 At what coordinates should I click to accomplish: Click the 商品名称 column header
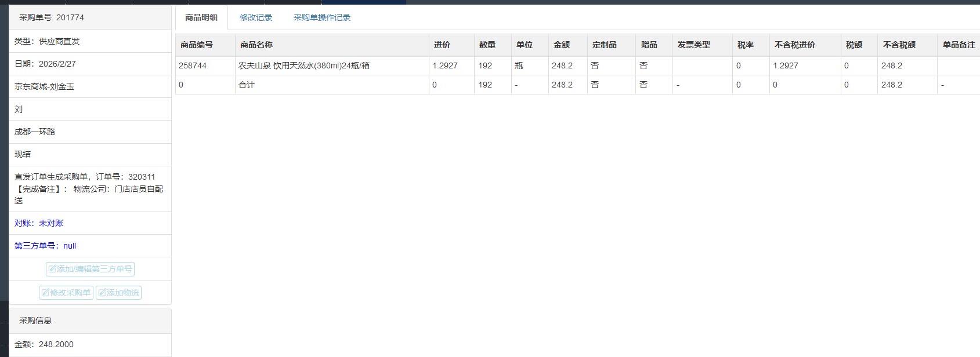tap(256, 45)
